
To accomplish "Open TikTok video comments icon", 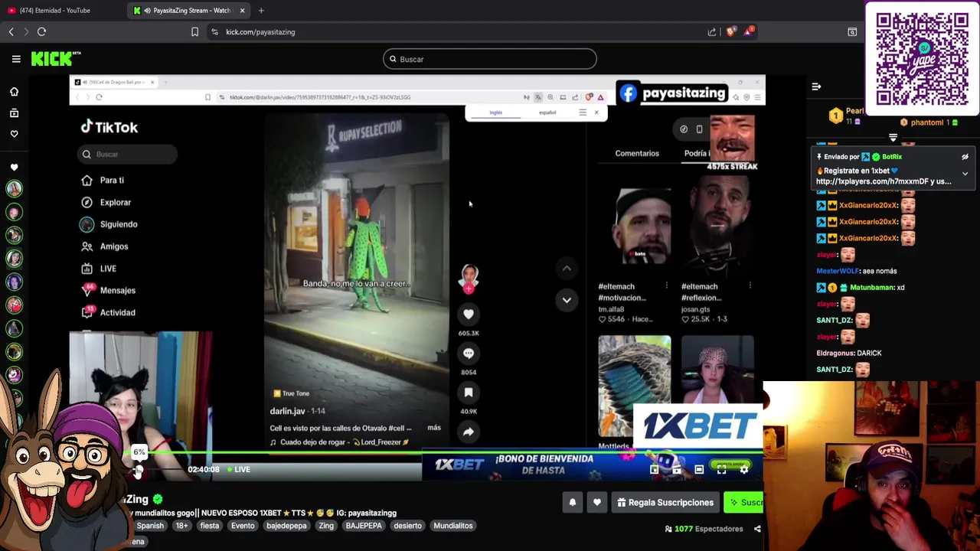I will coord(469,353).
